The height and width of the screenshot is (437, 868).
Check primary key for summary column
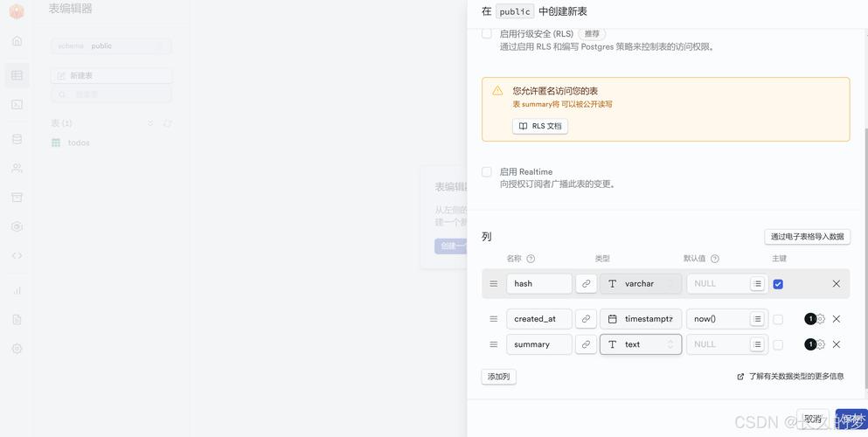click(x=778, y=344)
